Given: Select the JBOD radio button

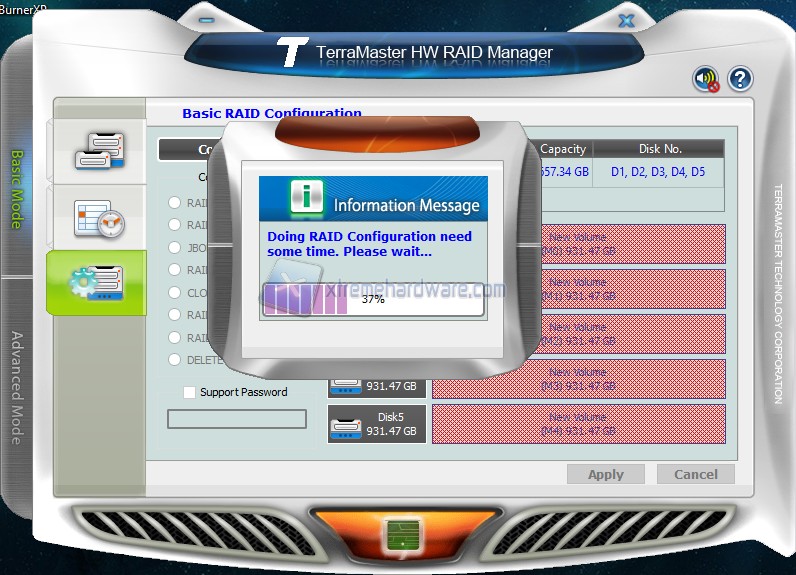Looking at the screenshot, I should [x=175, y=247].
